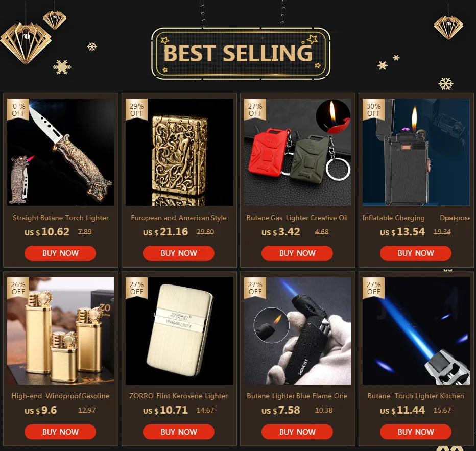Click BUY NOW for ZORRO Flint Kerosene Lighter
Screen dimensions: 476x451
click(x=179, y=432)
